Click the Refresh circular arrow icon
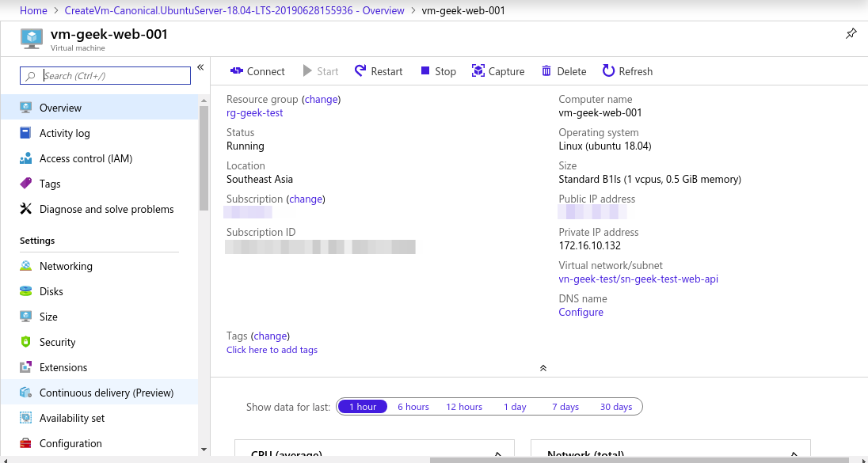This screenshot has height=463, width=868. click(x=608, y=70)
